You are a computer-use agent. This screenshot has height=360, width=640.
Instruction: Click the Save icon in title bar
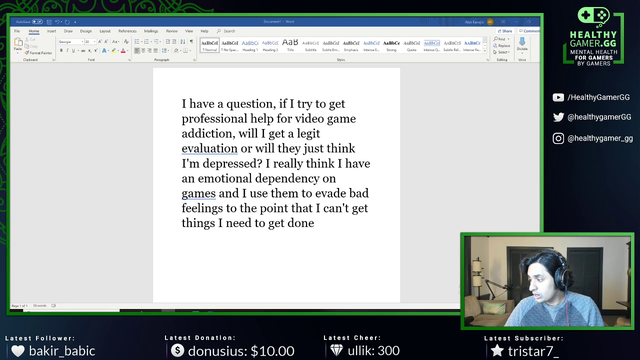pyautogui.click(x=49, y=22)
